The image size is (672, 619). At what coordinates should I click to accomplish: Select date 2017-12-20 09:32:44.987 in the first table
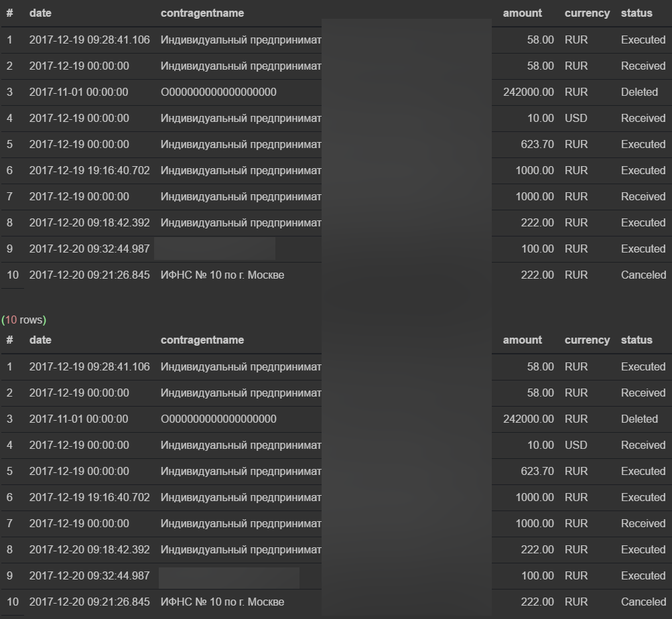point(90,249)
